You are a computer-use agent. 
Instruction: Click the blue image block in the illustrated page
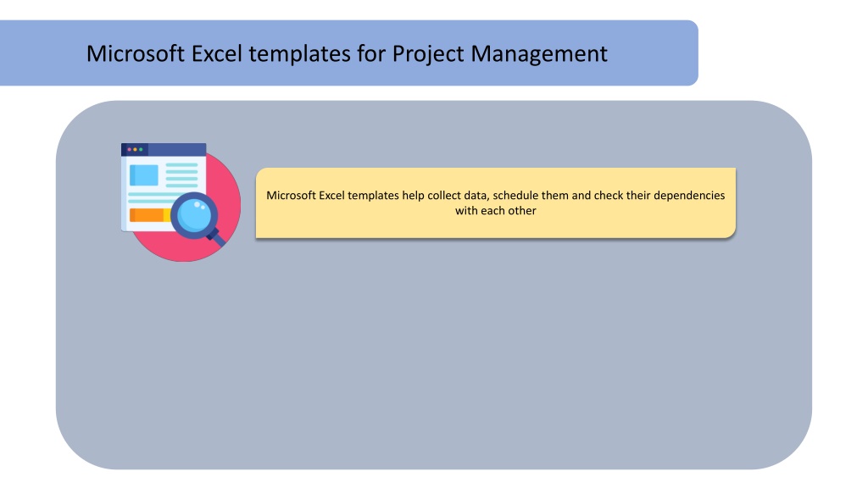point(144,175)
